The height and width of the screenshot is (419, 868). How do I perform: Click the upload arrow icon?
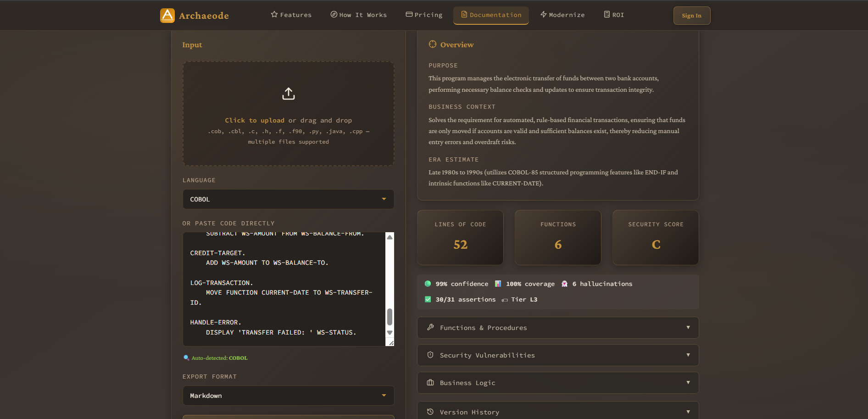tap(289, 94)
